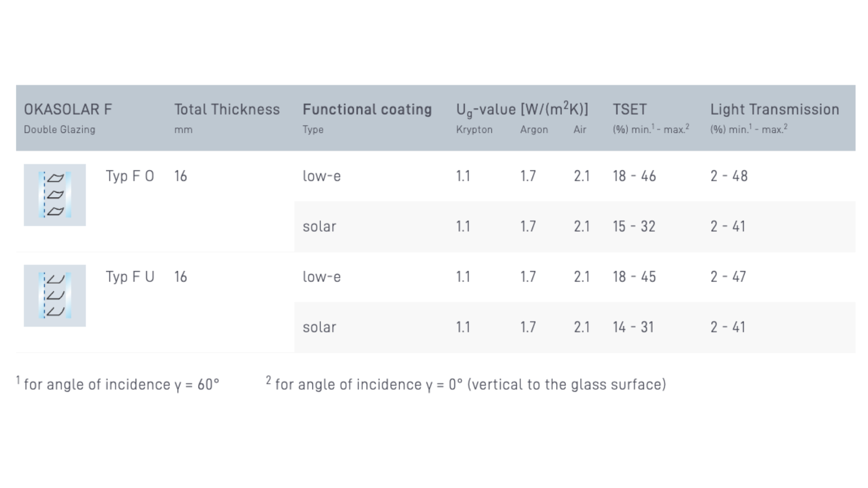Image resolution: width=868 pixels, height=488 pixels.
Task: Click the OKASOLAR F column header
Action: (68, 109)
